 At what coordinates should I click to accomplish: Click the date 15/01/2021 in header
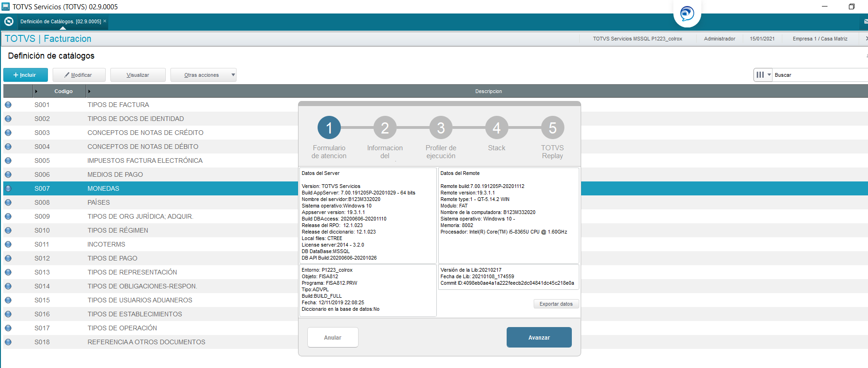tap(762, 39)
